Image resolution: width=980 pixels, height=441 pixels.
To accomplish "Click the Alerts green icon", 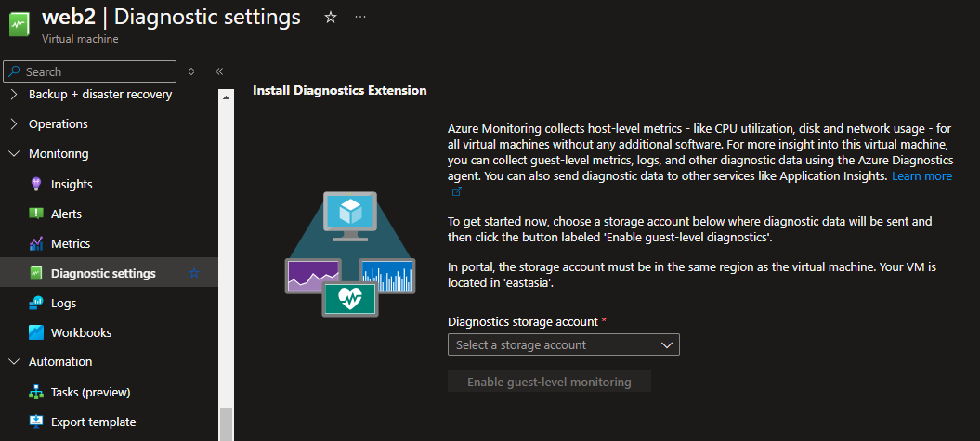I will (36, 214).
